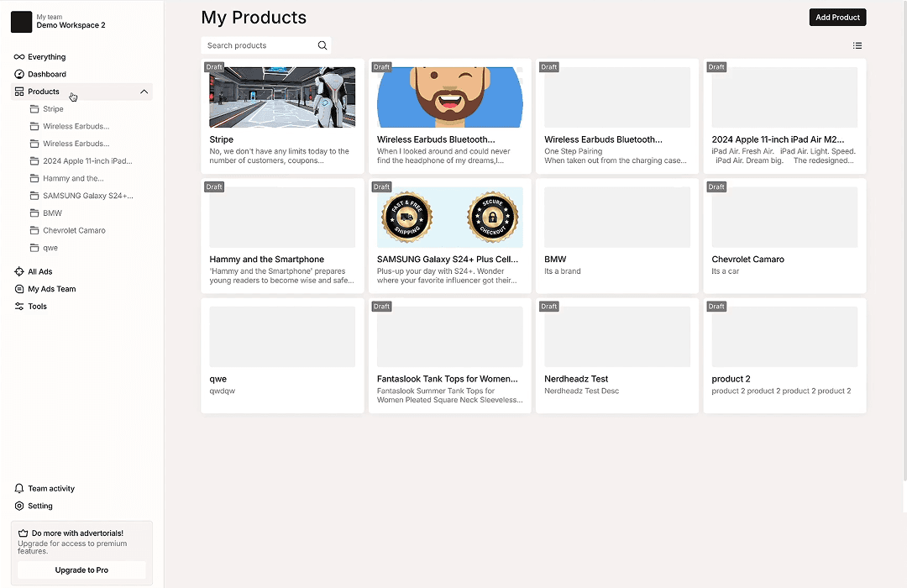
Task: Click the Upgrade to Pro button
Action: click(81, 570)
